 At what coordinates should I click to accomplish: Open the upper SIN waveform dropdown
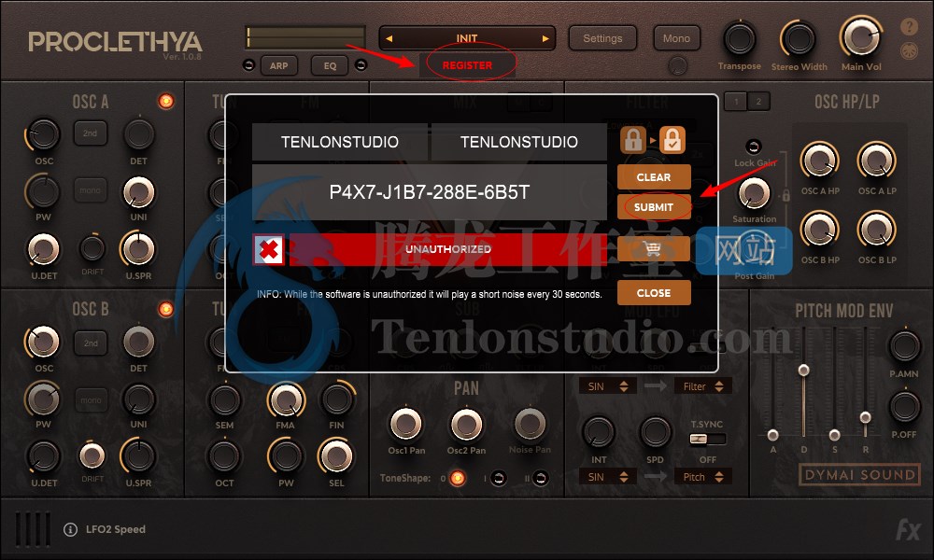[x=608, y=386]
